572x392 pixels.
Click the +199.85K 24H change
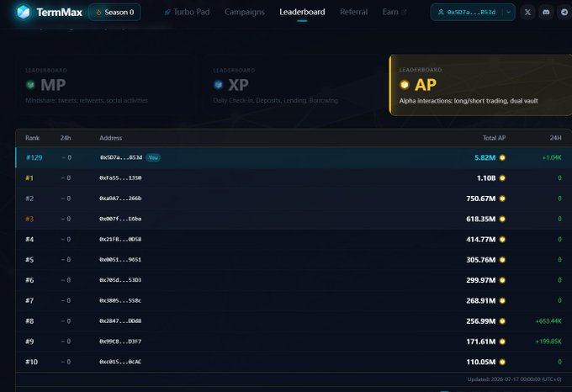coord(548,342)
